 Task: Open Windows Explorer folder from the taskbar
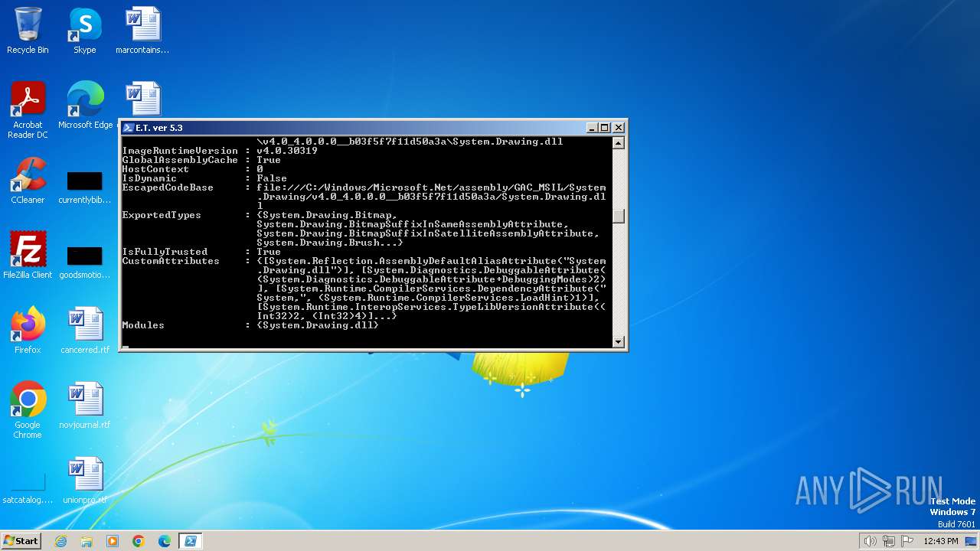(x=87, y=541)
